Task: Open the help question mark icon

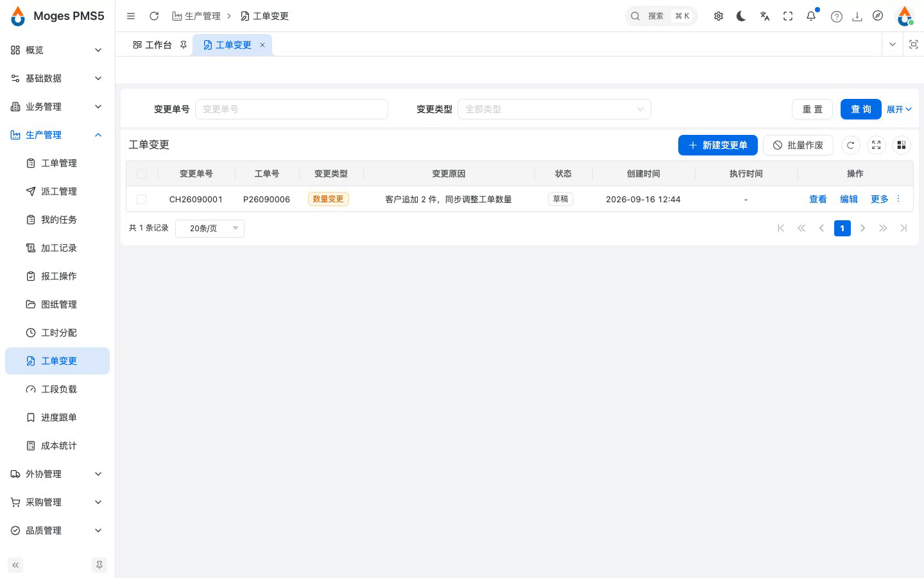Action: point(836,17)
